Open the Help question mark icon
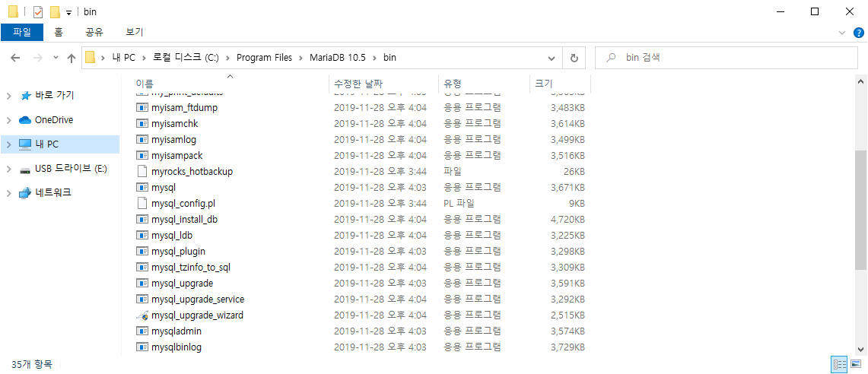 (859, 33)
